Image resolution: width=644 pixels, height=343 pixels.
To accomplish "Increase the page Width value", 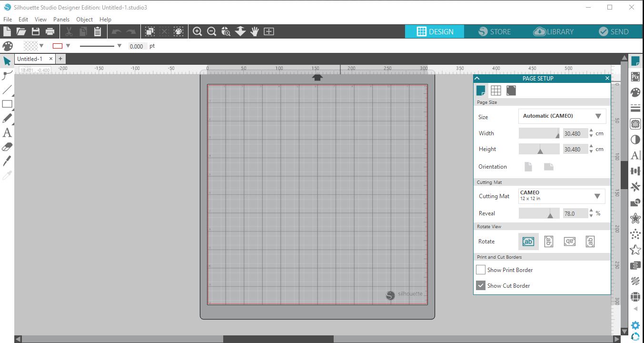I will (x=591, y=131).
